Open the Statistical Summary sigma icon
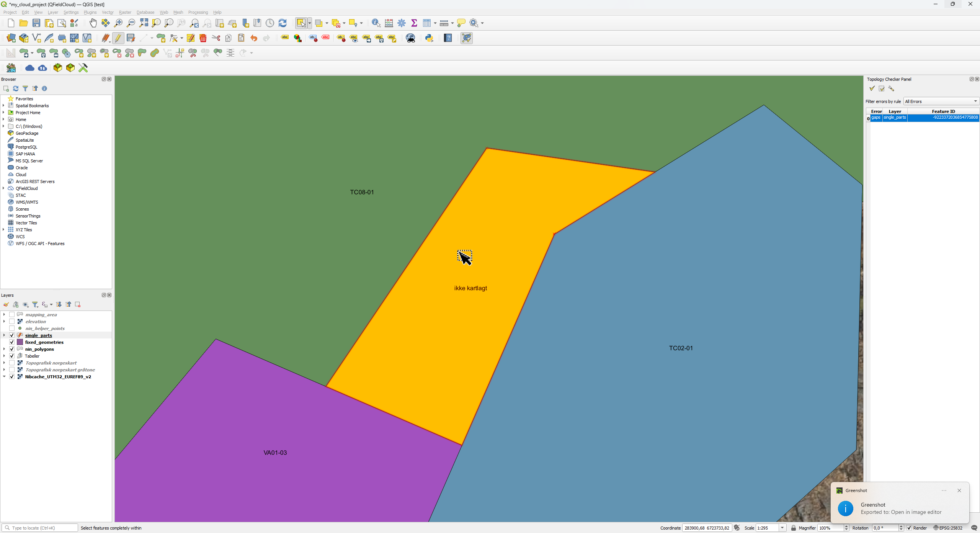Viewport: 980px width, 533px height. [414, 23]
